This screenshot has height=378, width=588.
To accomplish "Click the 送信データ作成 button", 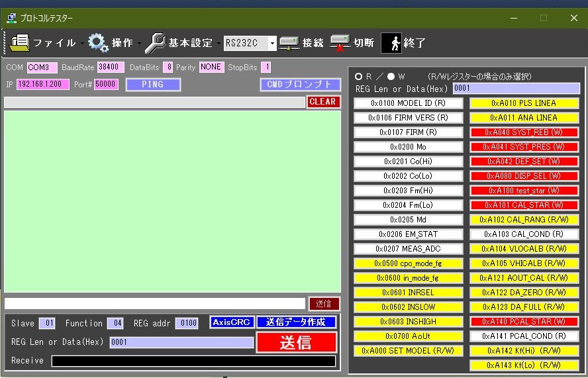I will click(x=296, y=322).
